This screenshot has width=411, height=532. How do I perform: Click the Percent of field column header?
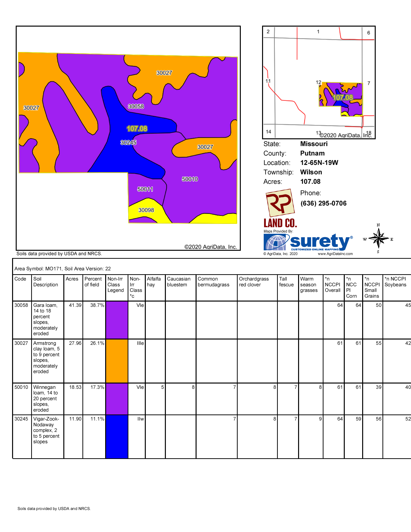coord(93,282)
